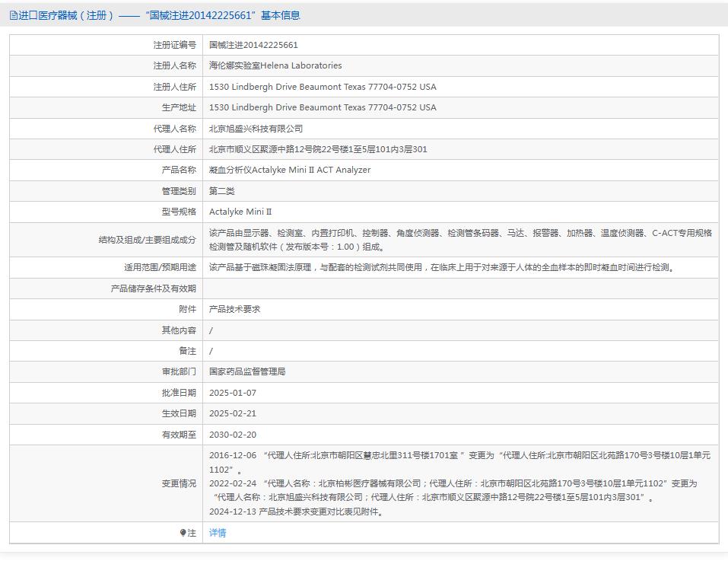Screen dimensions: 728x561
Task: Click the 审批部门 value 国家药品监督管理局
Action: pyautogui.click(x=249, y=371)
